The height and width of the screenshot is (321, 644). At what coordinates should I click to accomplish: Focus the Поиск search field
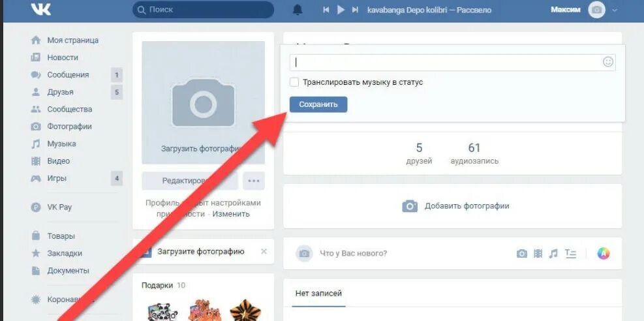pyautogui.click(x=203, y=10)
